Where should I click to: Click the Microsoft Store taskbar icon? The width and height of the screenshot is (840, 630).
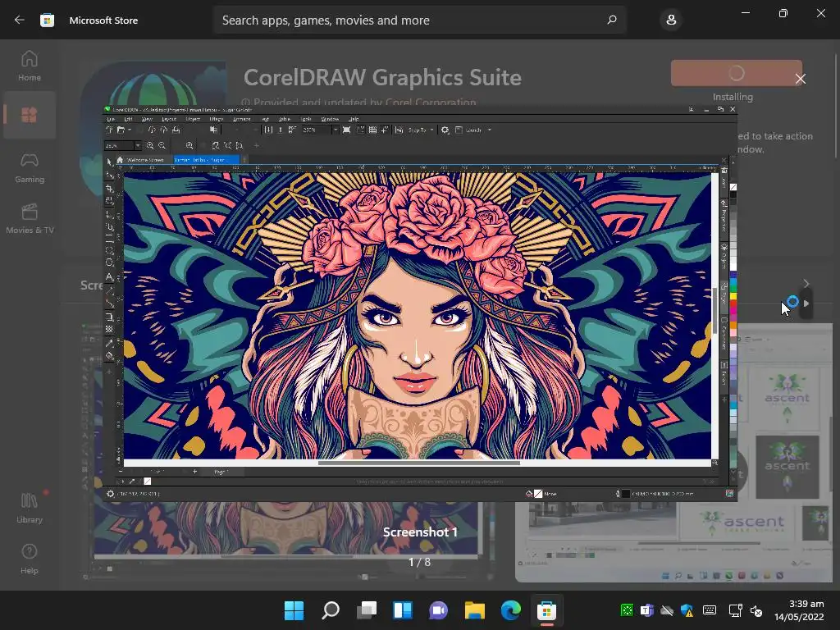pyautogui.click(x=546, y=610)
